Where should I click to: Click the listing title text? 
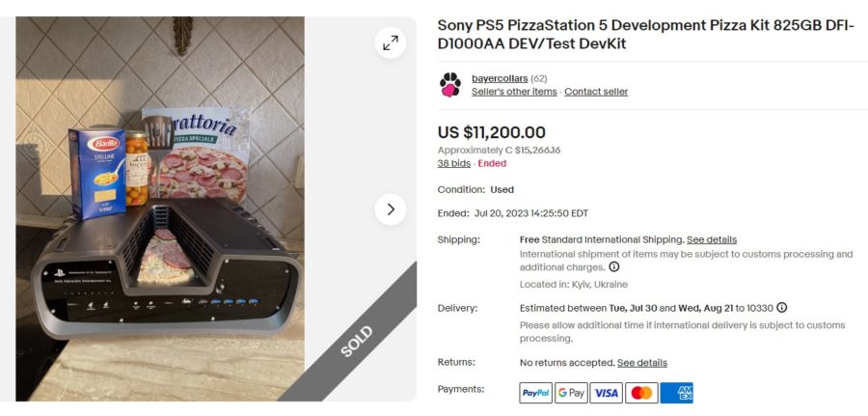coord(645,35)
